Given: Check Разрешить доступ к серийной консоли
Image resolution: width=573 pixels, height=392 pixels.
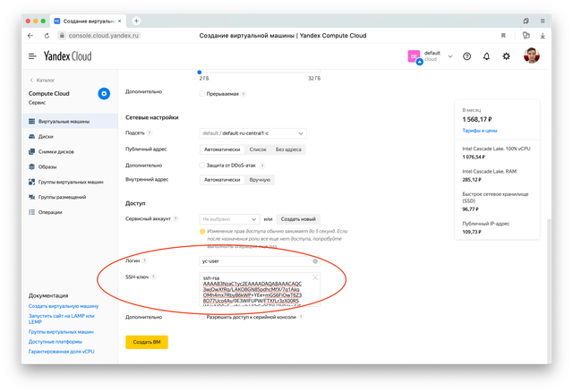Looking at the screenshot, I should tap(201, 317).
